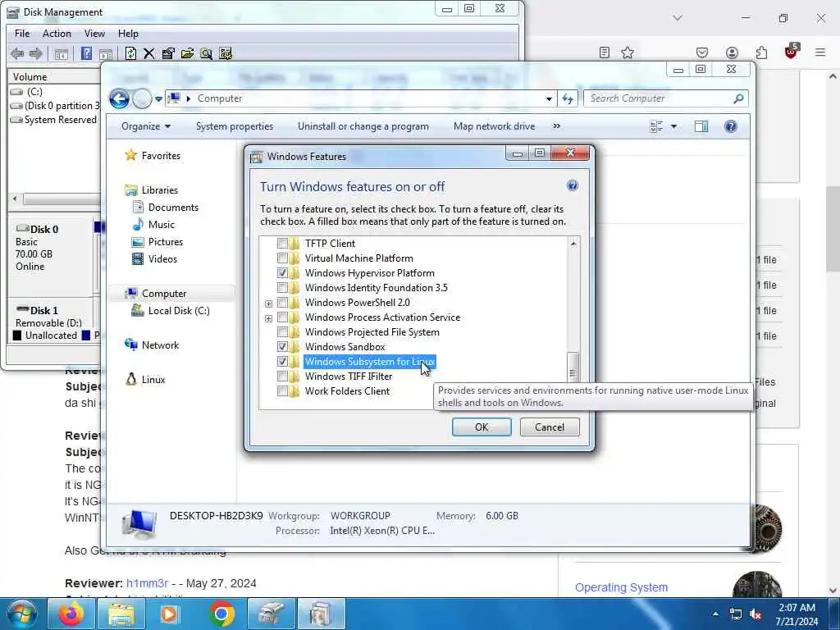This screenshot has height=630, width=840.
Task: Click Cancel in Windows Features dialog
Action: 550,427
